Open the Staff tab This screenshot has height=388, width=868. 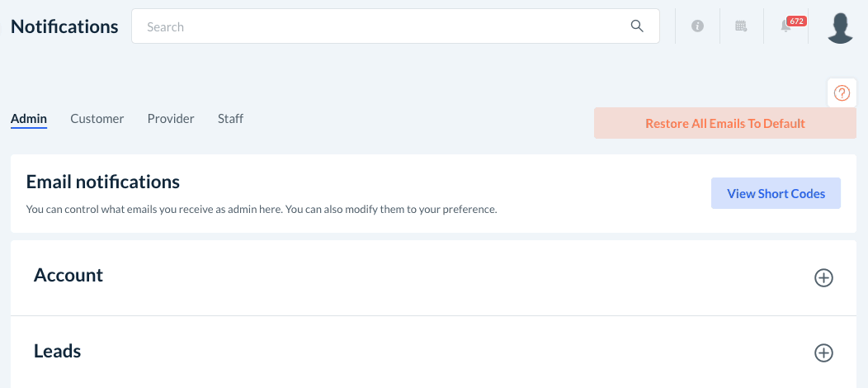click(x=230, y=119)
